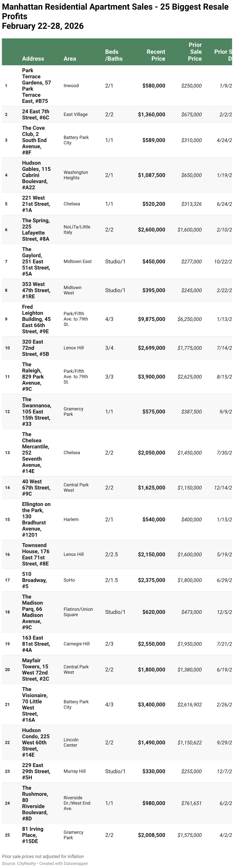Click the Address column header
This screenshot has height=868, width=234.
(33, 59)
